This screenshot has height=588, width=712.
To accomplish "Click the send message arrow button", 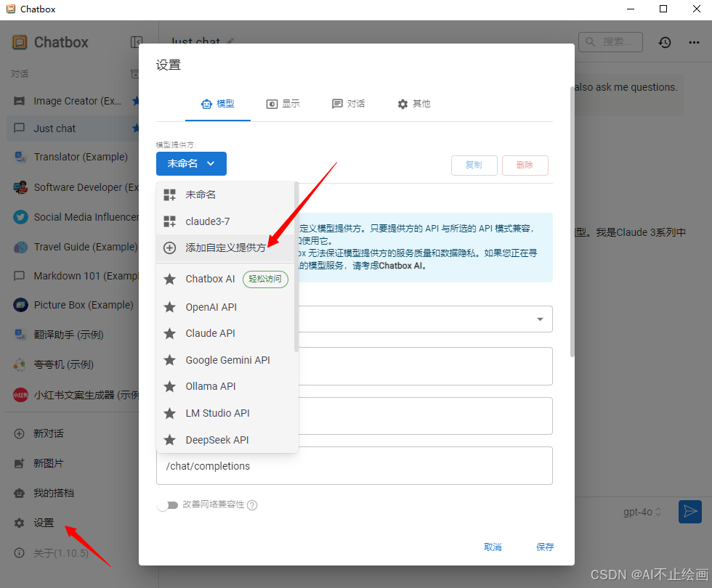I will click(690, 512).
